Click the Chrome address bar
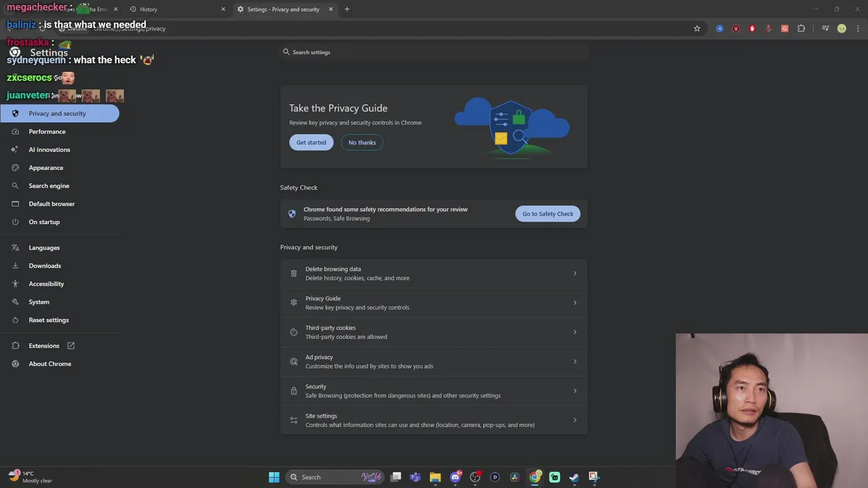This screenshot has width=868, height=488. coord(380,28)
